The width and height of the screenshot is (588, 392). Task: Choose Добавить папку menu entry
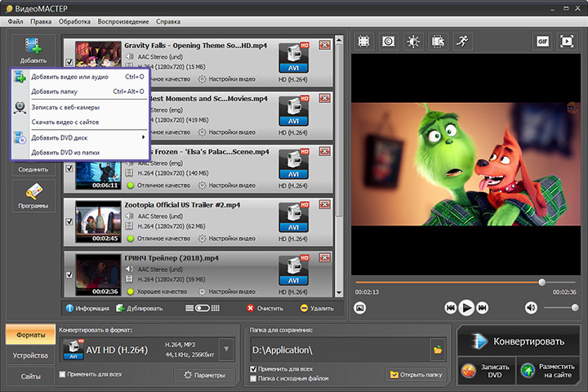coord(80,91)
